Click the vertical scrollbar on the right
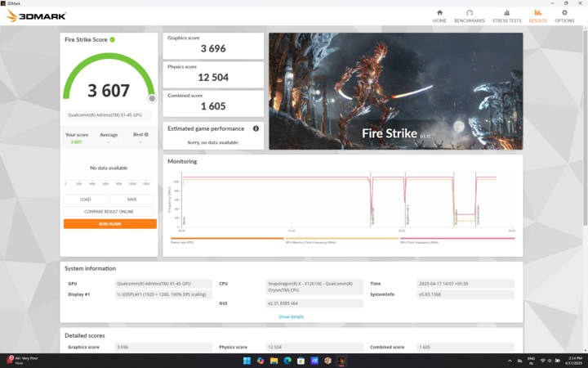588x368 pixels. pos(585,128)
